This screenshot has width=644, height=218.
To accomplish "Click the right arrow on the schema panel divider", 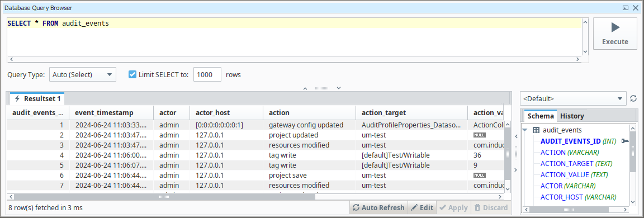I will pyautogui.click(x=515, y=170).
